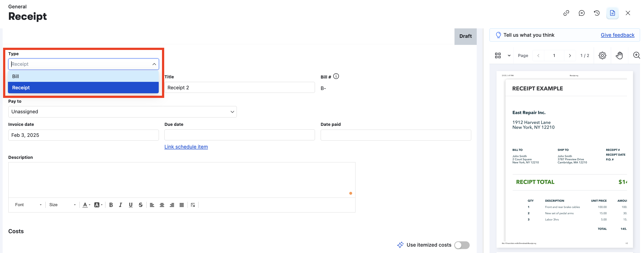Image resolution: width=644 pixels, height=253 pixels.
Task: Select Bill from the Type list
Action: pos(83,76)
